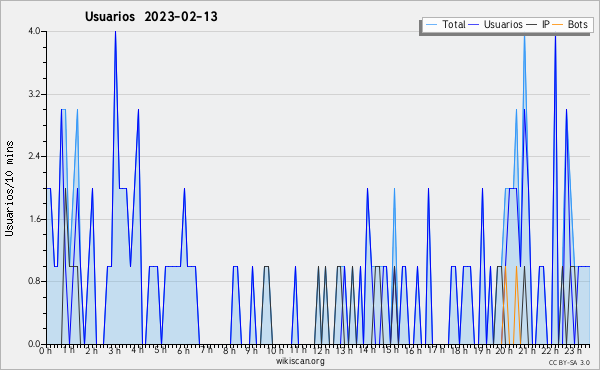Click the '6 h' x-axis label

(183, 351)
